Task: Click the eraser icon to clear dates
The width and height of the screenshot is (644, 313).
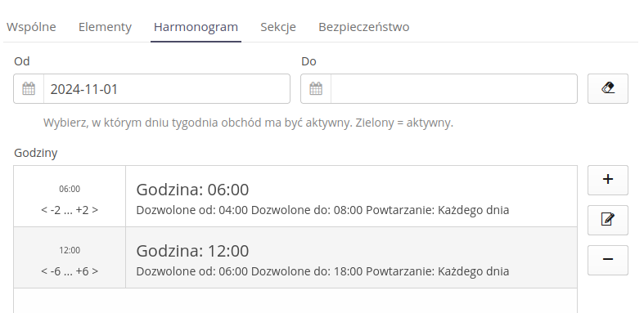Action: click(x=607, y=88)
